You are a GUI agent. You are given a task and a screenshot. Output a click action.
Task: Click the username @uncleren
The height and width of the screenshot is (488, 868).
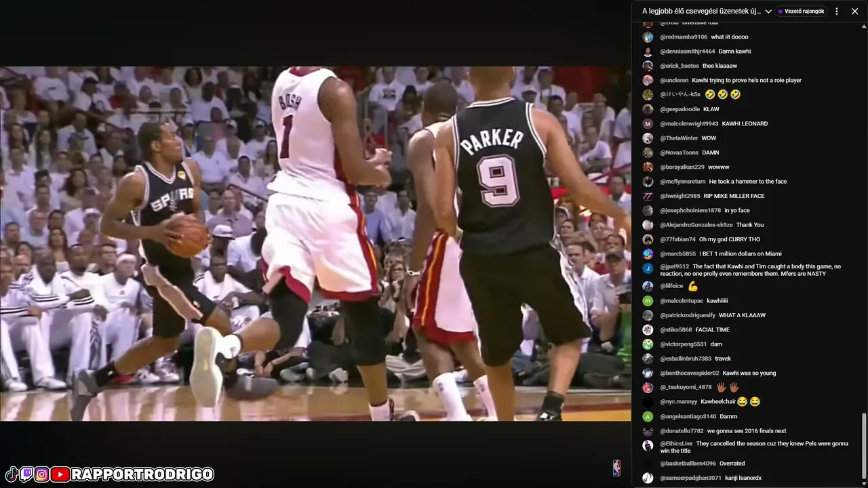pos(674,80)
